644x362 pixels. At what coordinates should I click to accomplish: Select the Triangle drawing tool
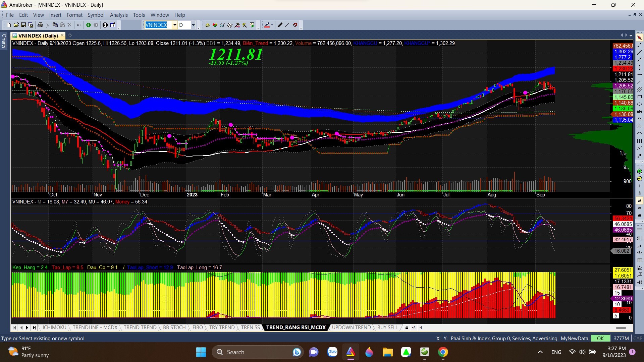[640, 119]
